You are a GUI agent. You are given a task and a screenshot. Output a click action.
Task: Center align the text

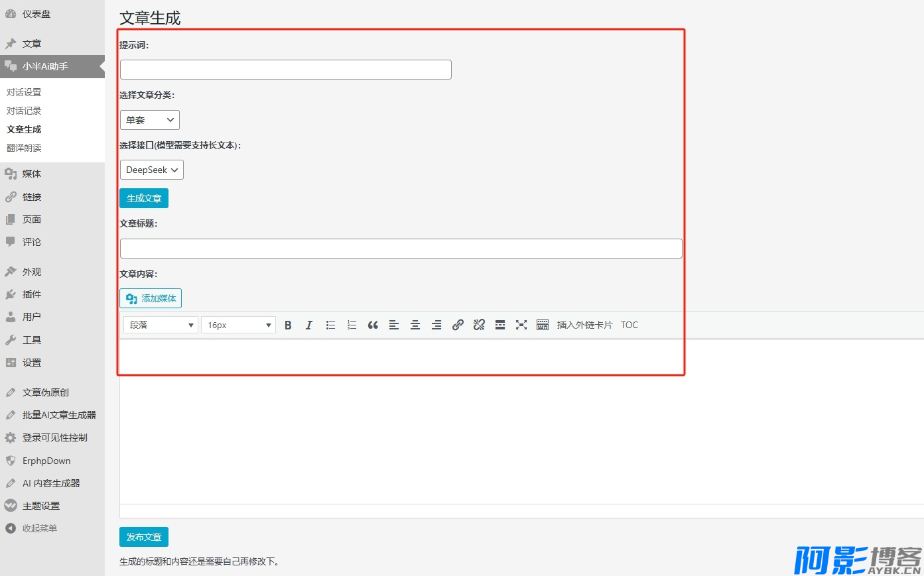[x=415, y=325]
